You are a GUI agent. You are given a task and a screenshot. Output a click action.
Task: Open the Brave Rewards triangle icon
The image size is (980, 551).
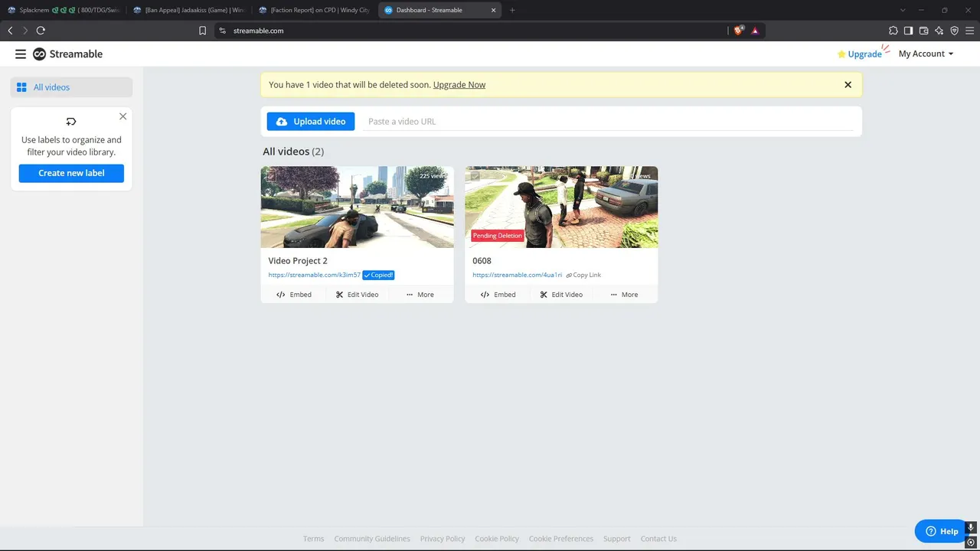[x=755, y=31]
